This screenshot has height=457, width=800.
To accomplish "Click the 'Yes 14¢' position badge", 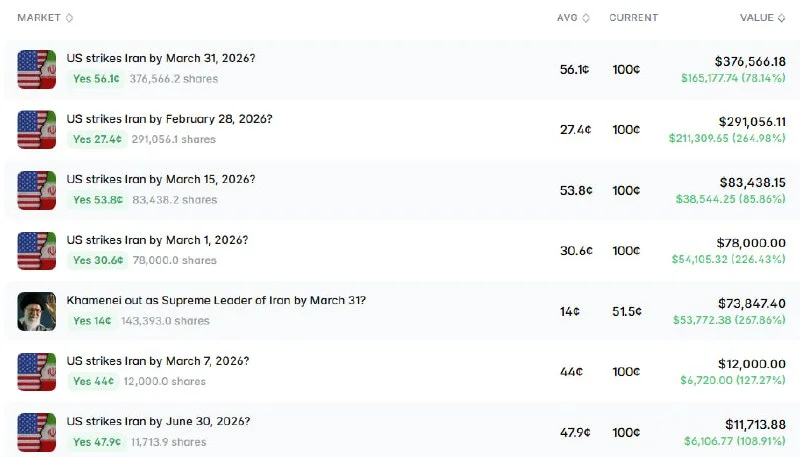I will tap(91, 321).
